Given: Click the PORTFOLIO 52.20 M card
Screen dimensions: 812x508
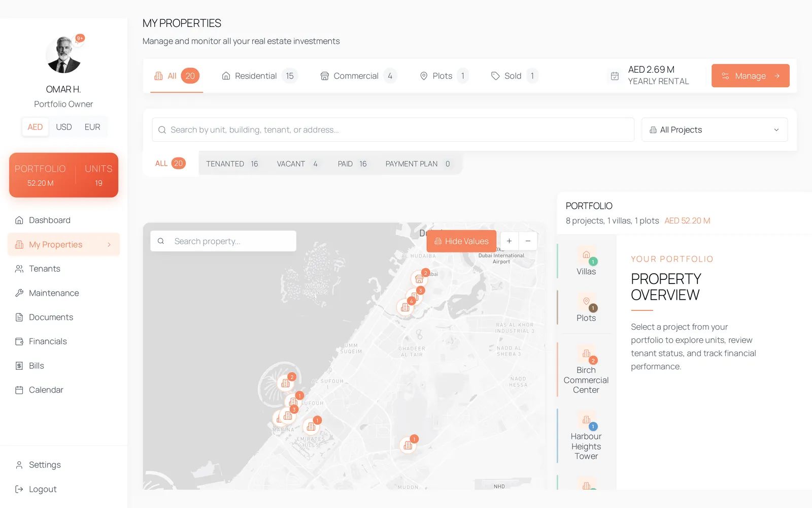Looking at the screenshot, I should click(63, 175).
